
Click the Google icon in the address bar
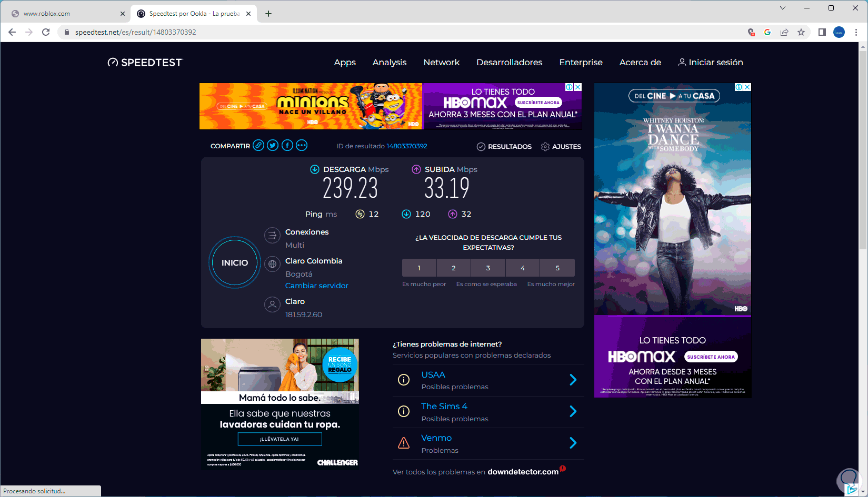point(767,32)
